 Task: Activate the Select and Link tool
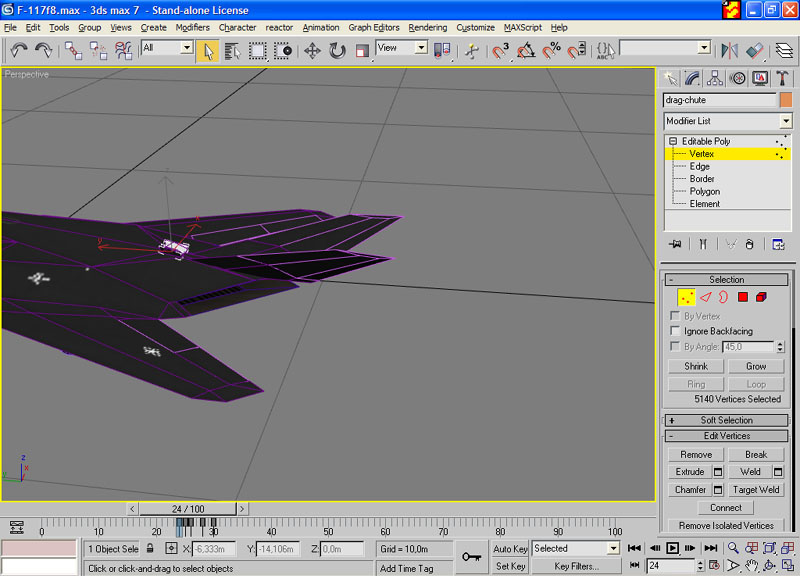coord(73,51)
